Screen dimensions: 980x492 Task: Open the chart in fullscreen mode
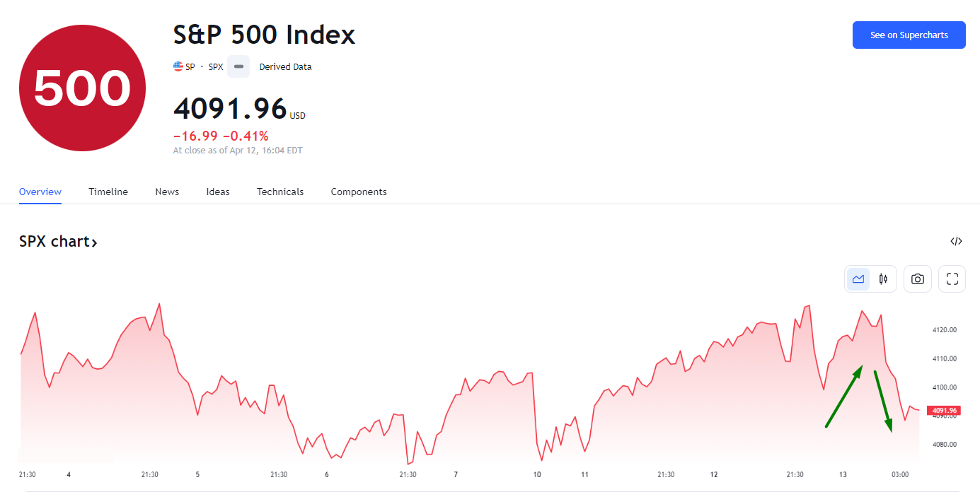pyautogui.click(x=952, y=279)
